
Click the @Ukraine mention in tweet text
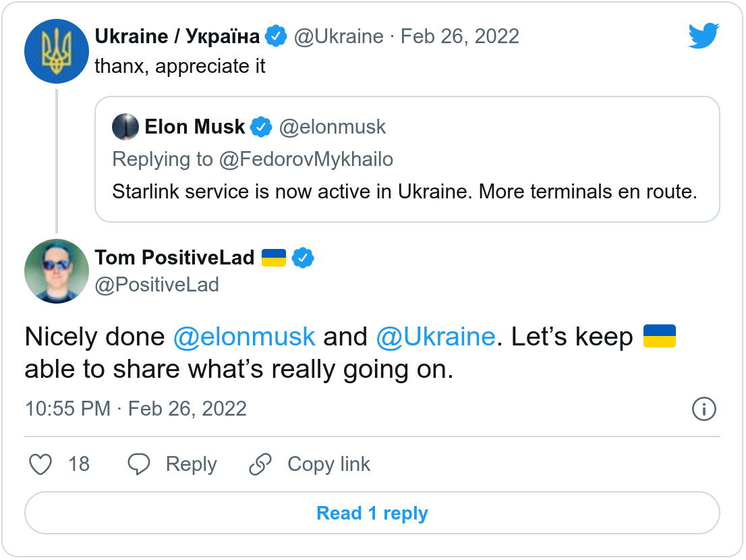[435, 337]
